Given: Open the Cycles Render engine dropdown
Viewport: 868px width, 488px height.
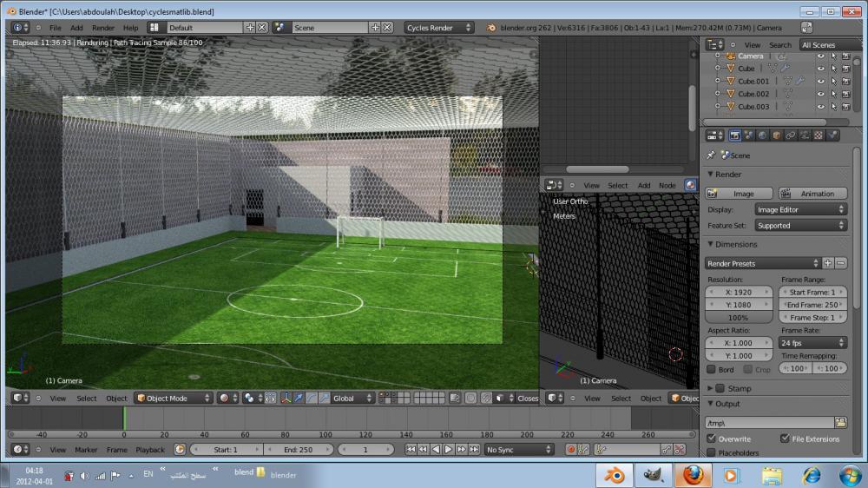Looking at the screenshot, I should coord(437,27).
